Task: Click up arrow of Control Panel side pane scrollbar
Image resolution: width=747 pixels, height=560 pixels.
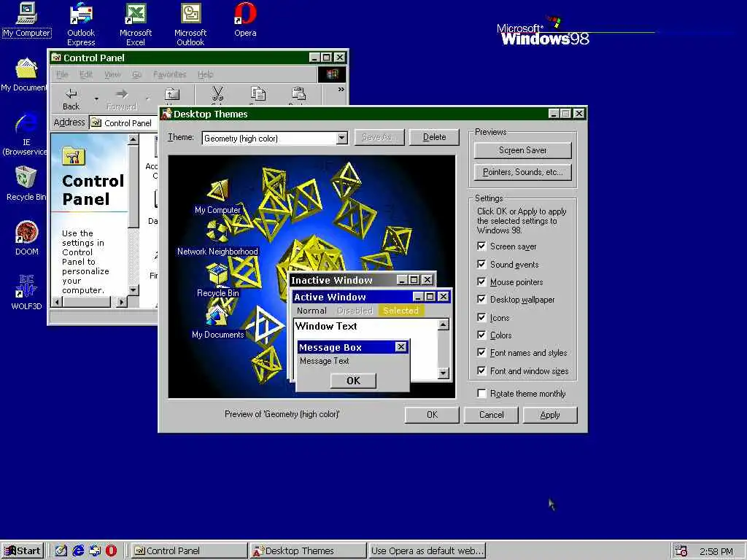Action: click(x=133, y=139)
